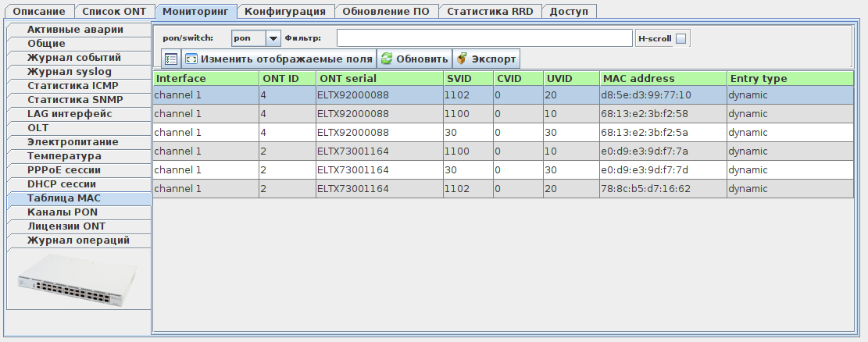Click ELTX92000088 in the d8:5e:d3:99:77:10 row
868x342 pixels.
380,95
